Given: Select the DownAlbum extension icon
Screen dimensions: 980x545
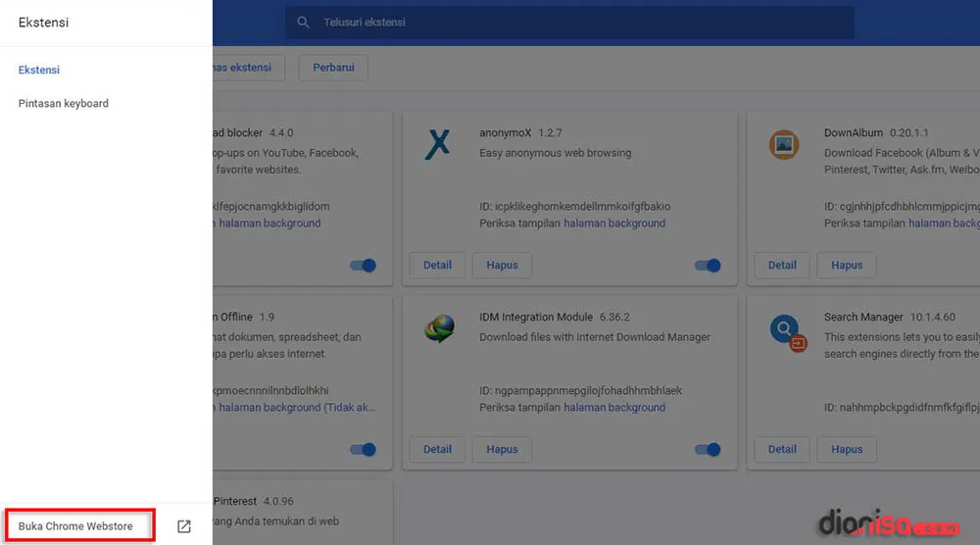Looking at the screenshot, I should [x=784, y=144].
